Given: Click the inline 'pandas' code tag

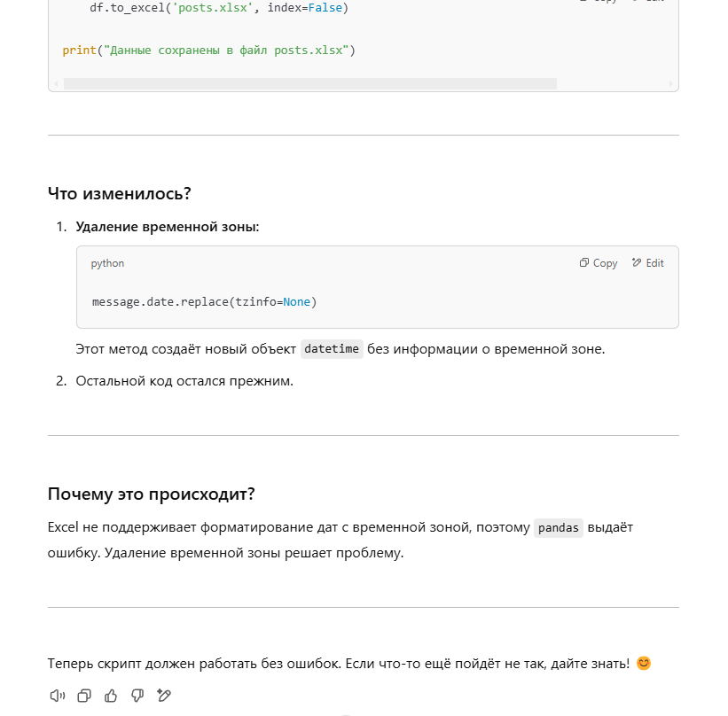Looking at the screenshot, I should [559, 528].
